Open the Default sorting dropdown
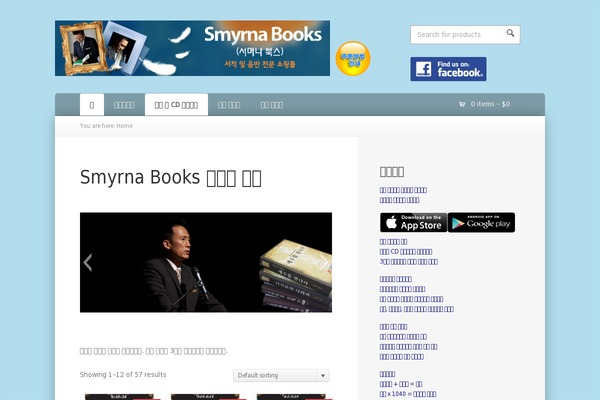This screenshot has width=600, height=400. coord(281,376)
